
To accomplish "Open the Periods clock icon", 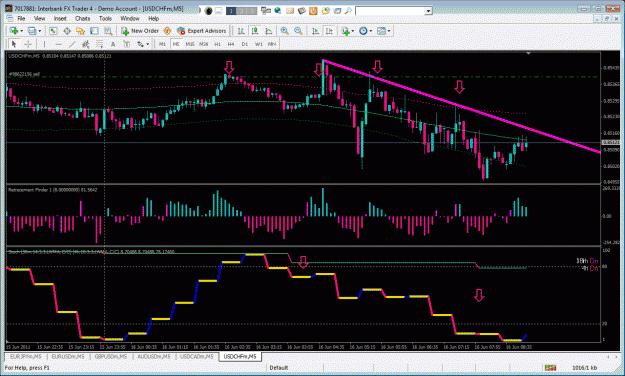I will (363, 31).
